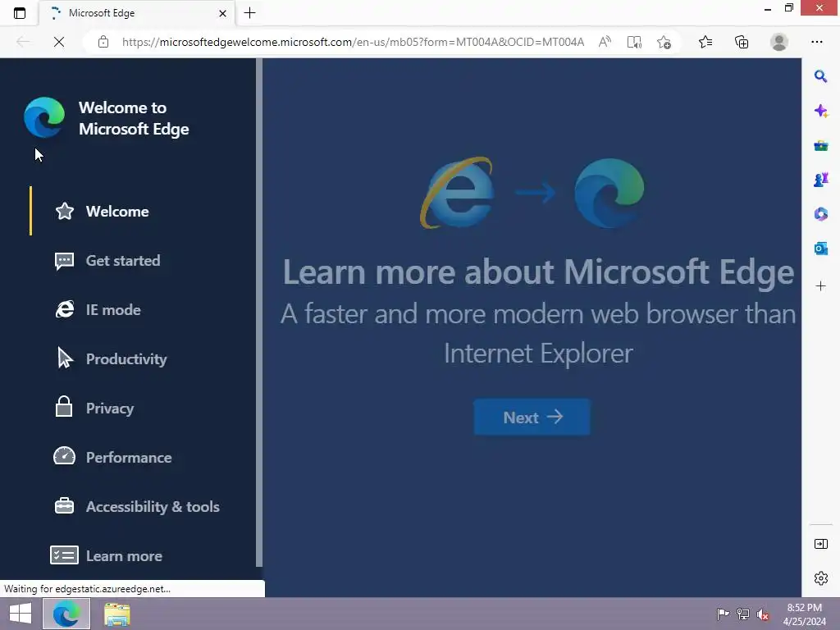Open Outlook in sidebar

pos(820,249)
